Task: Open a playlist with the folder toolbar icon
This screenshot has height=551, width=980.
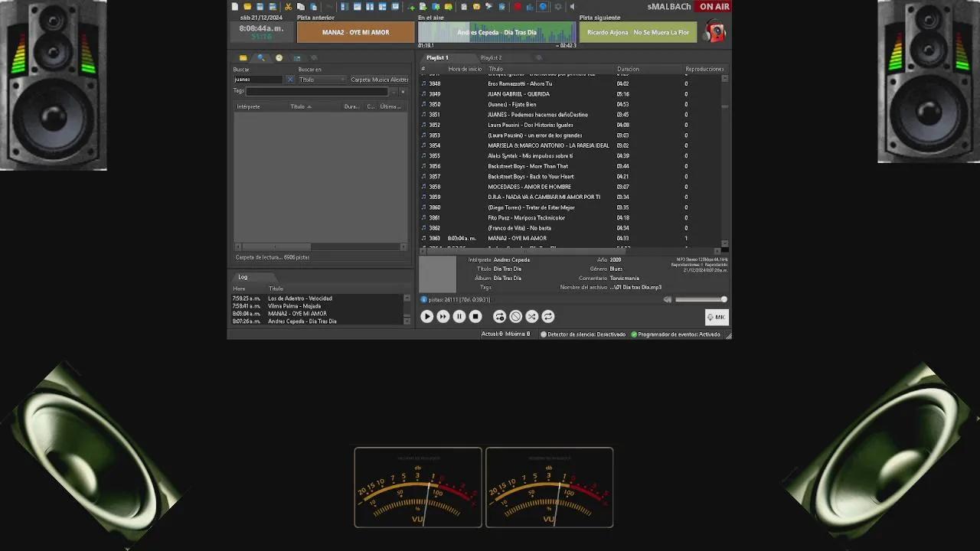Action: coord(247,6)
